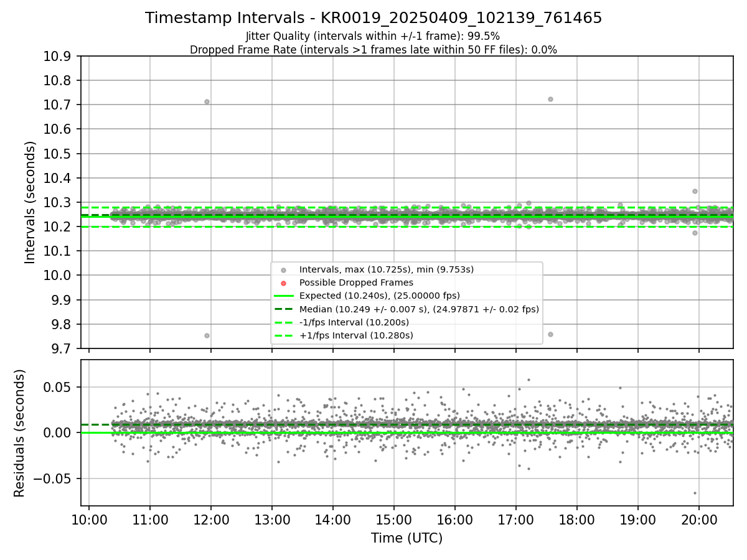Click the outlier point near 10.35 s before 20:00
The width and height of the screenshot is (747, 560).
click(695, 191)
